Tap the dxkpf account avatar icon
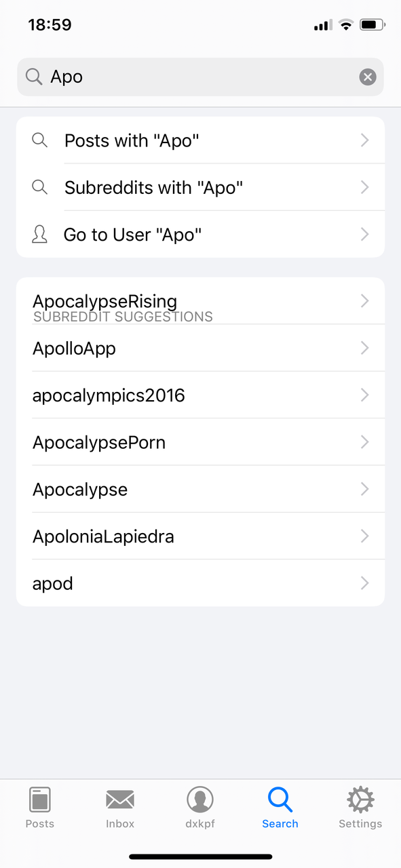 tap(200, 799)
